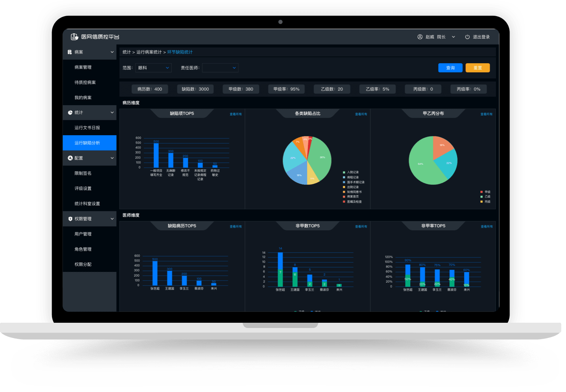Open 角色管理 in the sidebar
Screen dimensions: 566x392
coord(89,249)
